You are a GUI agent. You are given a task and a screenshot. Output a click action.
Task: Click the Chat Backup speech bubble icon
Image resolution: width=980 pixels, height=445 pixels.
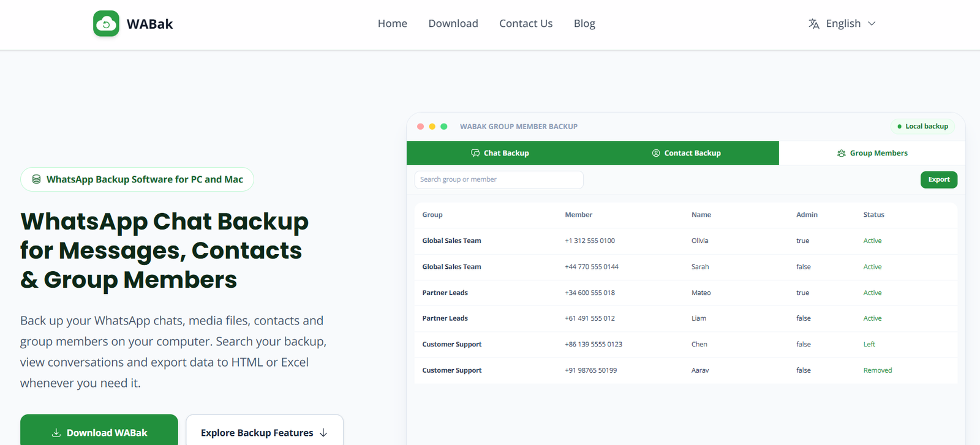(x=475, y=153)
